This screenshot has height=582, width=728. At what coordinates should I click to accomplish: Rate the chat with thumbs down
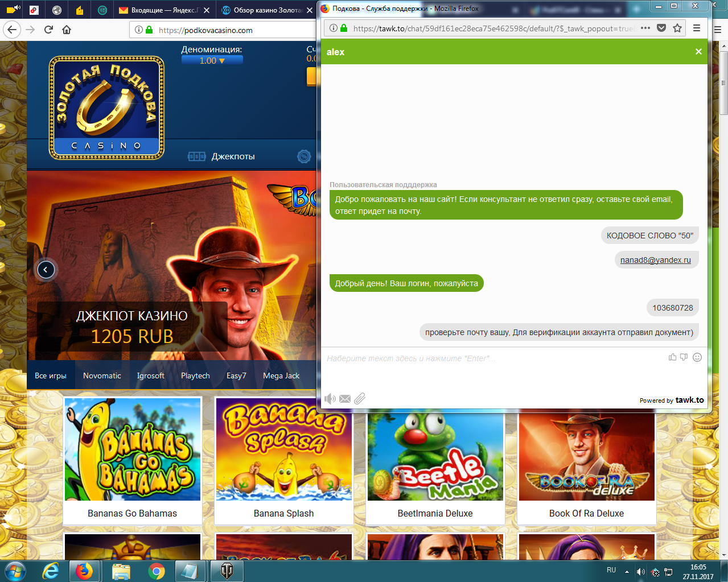coord(684,357)
